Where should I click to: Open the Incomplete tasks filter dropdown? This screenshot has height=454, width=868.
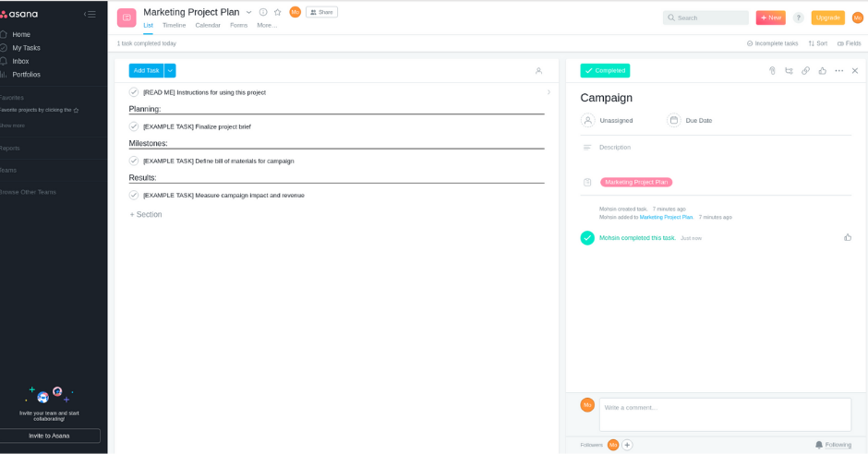click(772, 43)
